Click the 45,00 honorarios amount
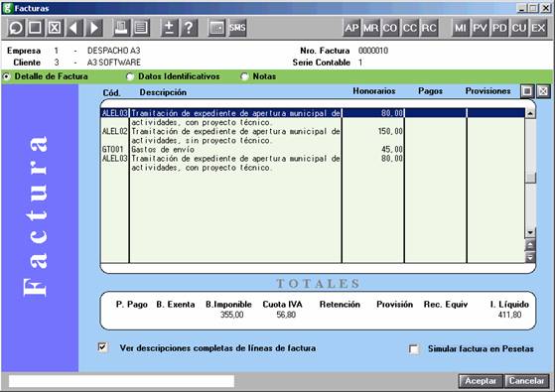This screenshot has width=555, height=392. 392,150
